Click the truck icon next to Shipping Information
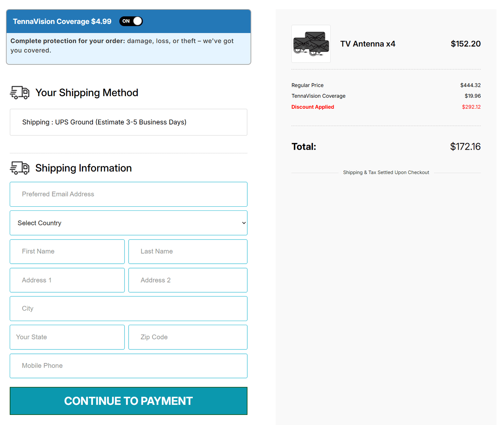504x425 pixels. [x=20, y=168]
